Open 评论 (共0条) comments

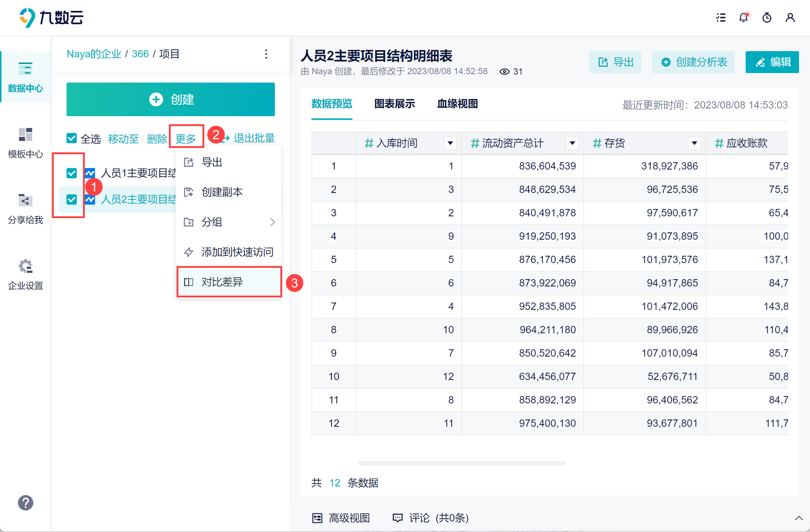[x=431, y=518]
